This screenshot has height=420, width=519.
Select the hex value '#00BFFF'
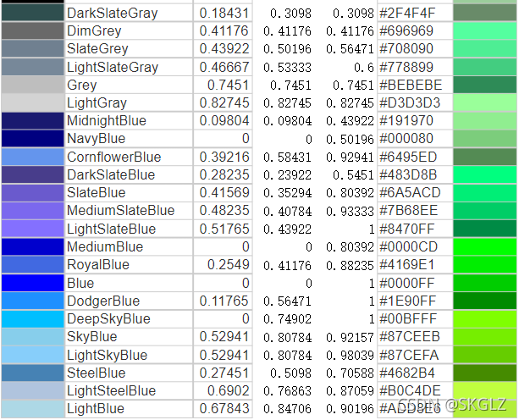coord(408,319)
